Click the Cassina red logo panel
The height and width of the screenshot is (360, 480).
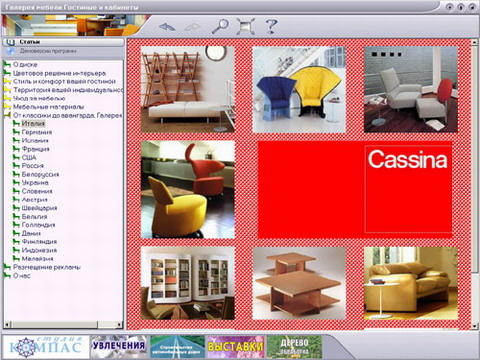click(x=355, y=189)
